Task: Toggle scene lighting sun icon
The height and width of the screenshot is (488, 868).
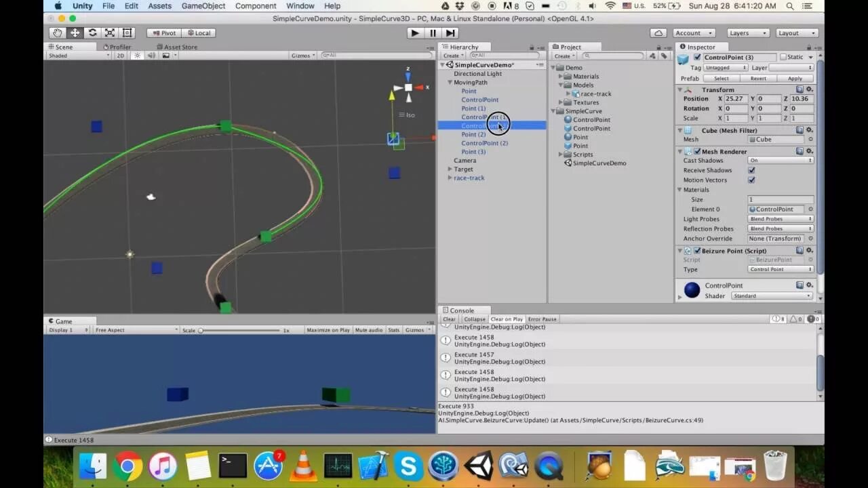Action: [137, 56]
